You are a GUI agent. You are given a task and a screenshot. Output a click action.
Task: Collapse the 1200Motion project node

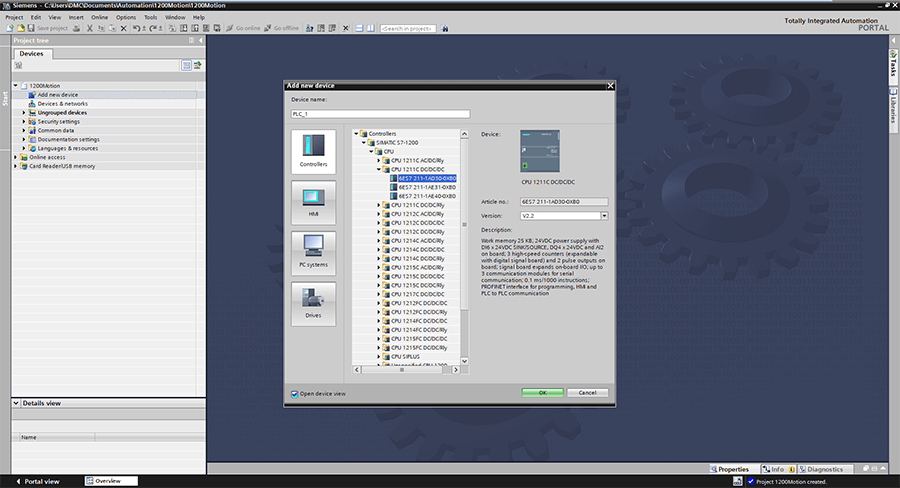(x=15, y=86)
